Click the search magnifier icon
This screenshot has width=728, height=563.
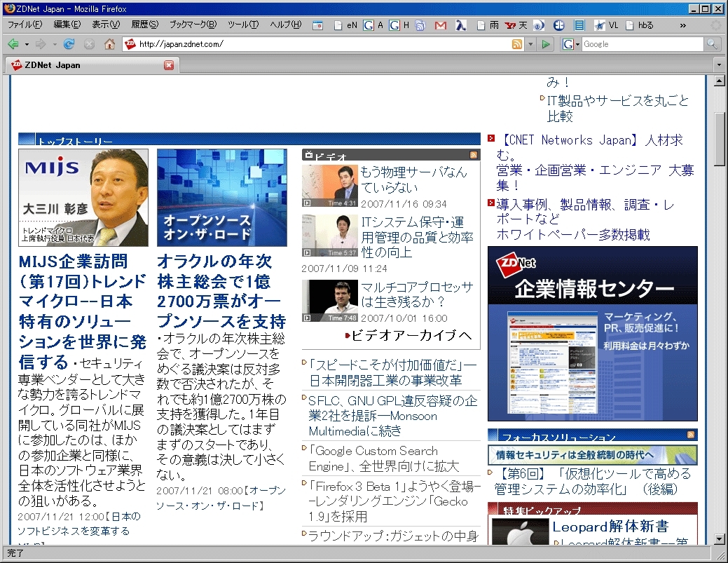click(711, 44)
